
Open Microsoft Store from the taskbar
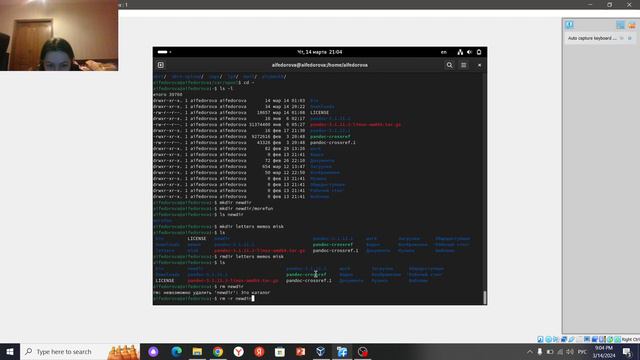point(280,351)
